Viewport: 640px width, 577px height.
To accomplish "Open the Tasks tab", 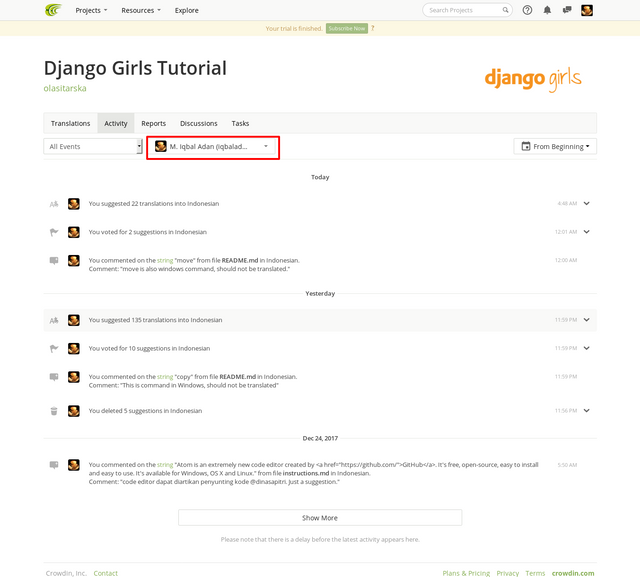I will pyautogui.click(x=240, y=123).
